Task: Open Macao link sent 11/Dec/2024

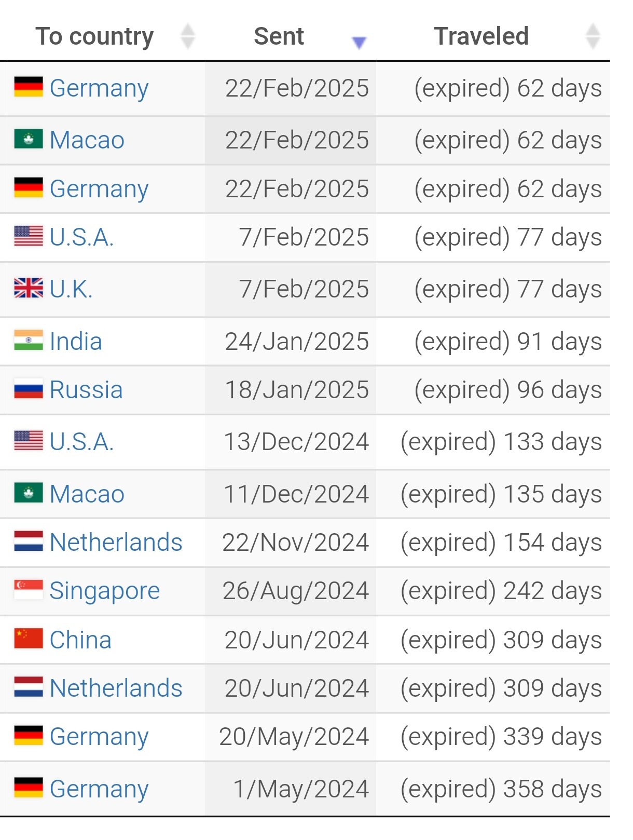Action: [x=87, y=494]
